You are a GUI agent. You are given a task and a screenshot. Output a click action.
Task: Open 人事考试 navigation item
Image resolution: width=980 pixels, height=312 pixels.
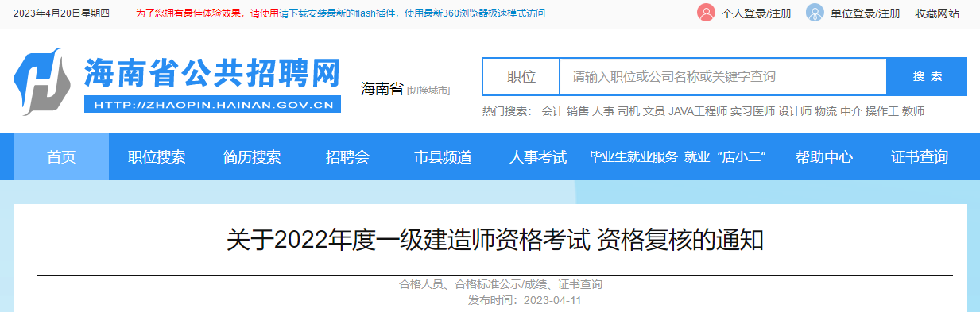pyautogui.click(x=538, y=156)
